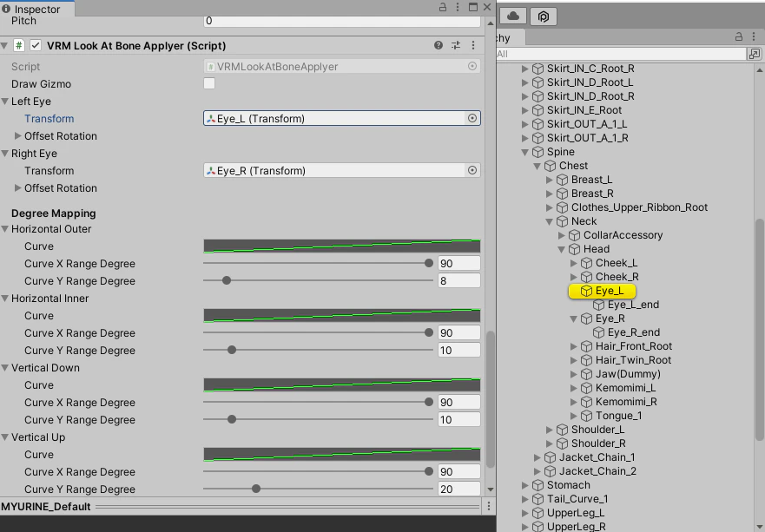Viewport: 765px width, 532px height.
Task: Disable the VRM Look At Bone Applyer component
Action: point(35,45)
